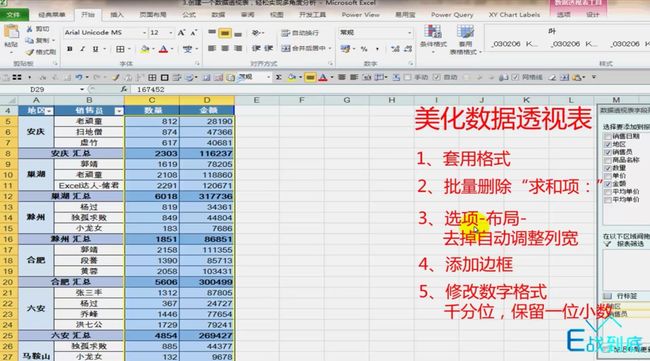
Task: Click the fx insert function icon
Action: 124,89
